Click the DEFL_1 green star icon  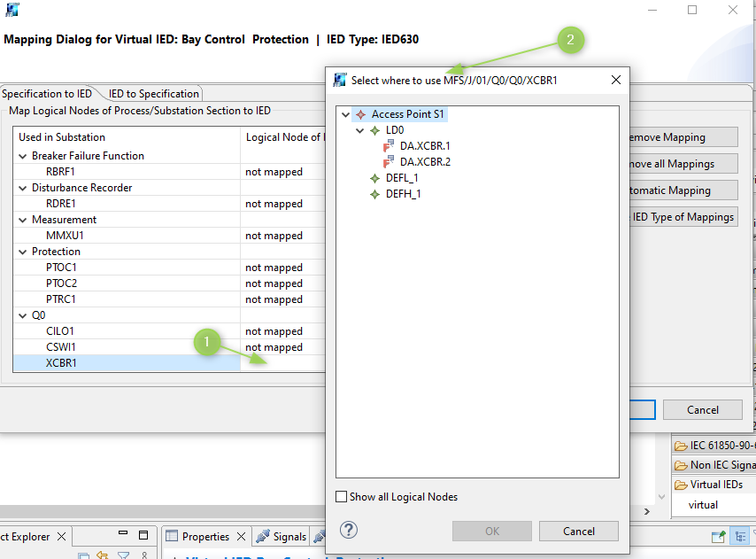tap(374, 178)
